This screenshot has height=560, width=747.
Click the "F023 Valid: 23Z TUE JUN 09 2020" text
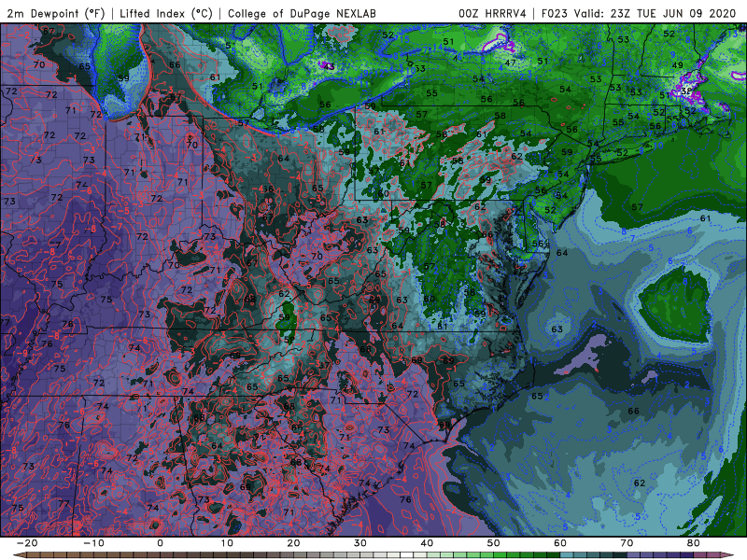point(639,14)
